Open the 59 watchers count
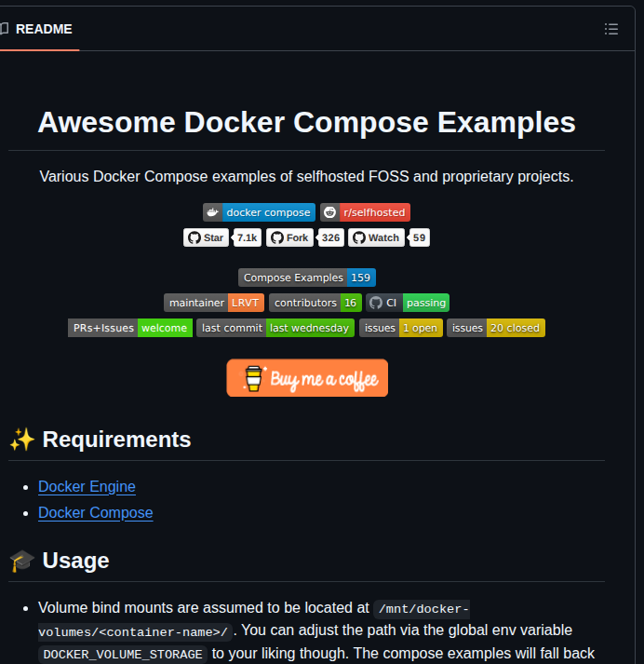Viewport: 644px width, 664px height. point(419,237)
